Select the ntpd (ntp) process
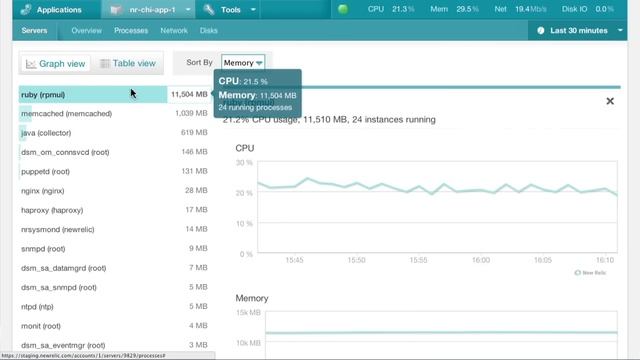Viewport: 640px width, 360px height. click(x=114, y=307)
